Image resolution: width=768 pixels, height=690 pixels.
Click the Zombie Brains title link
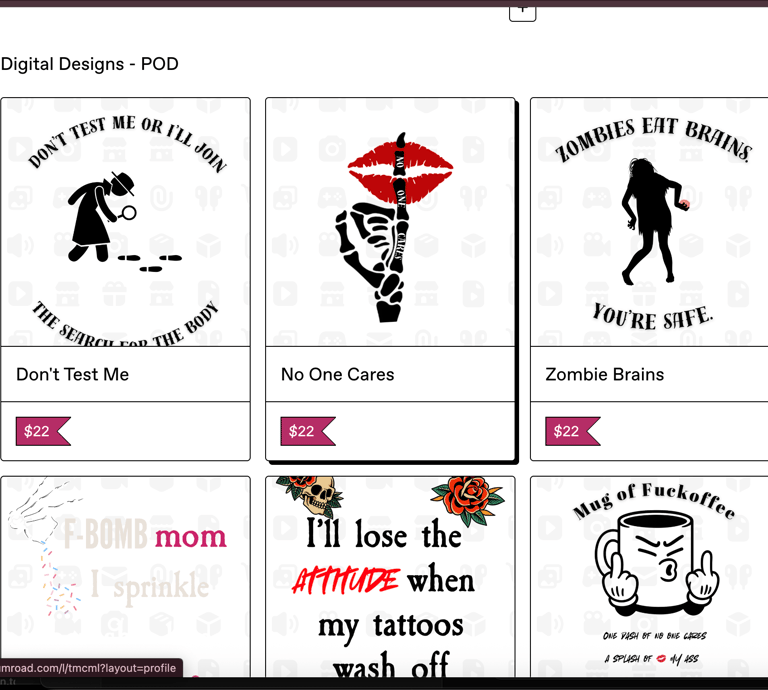pyautogui.click(x=604, y=375)
